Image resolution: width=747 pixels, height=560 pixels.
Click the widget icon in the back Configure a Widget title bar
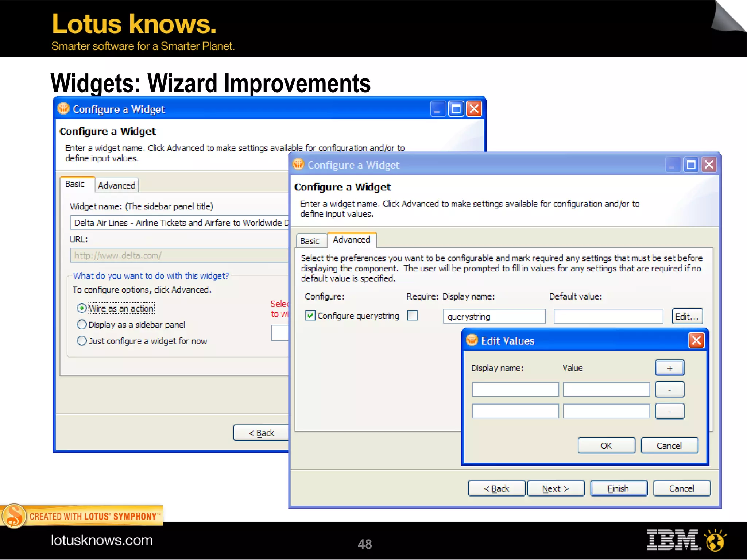63,109
